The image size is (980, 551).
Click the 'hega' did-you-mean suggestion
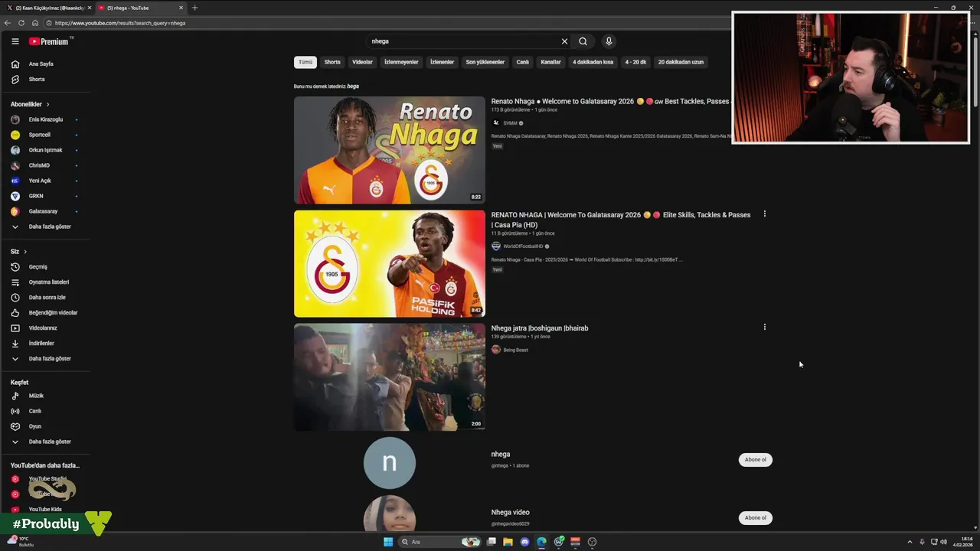pyautogui.click(x=353, y=86)
